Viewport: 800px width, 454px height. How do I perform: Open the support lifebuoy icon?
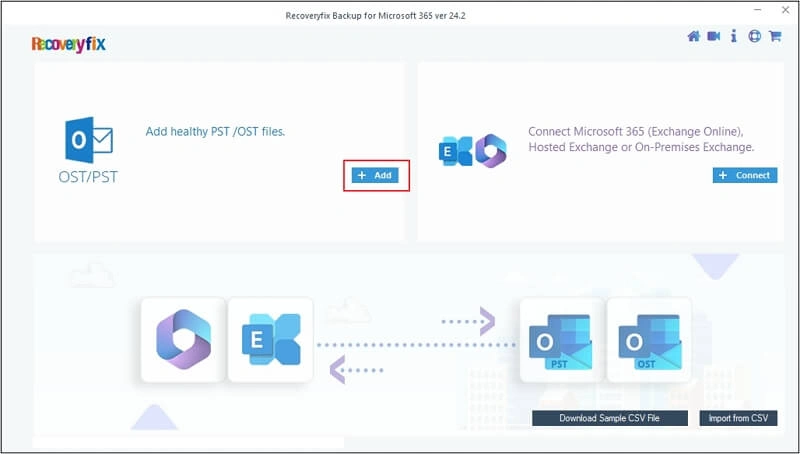click(x=754, y=36)
